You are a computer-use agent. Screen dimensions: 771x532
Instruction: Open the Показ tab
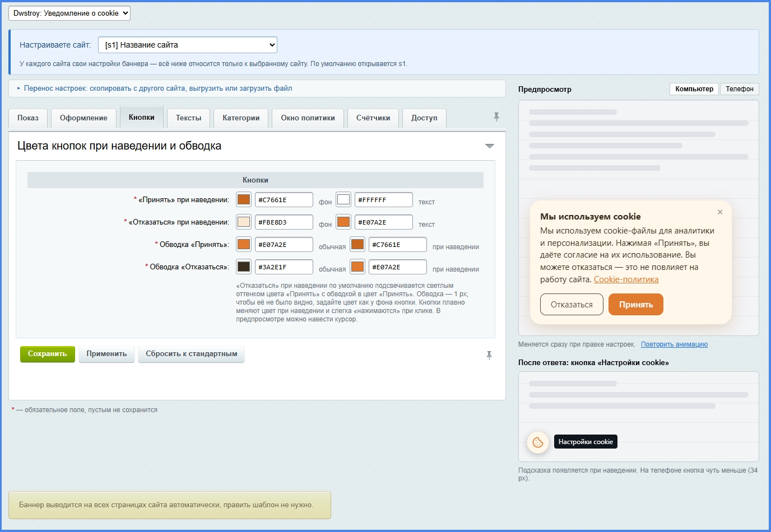pyautogui.click(x=28, y=118)
